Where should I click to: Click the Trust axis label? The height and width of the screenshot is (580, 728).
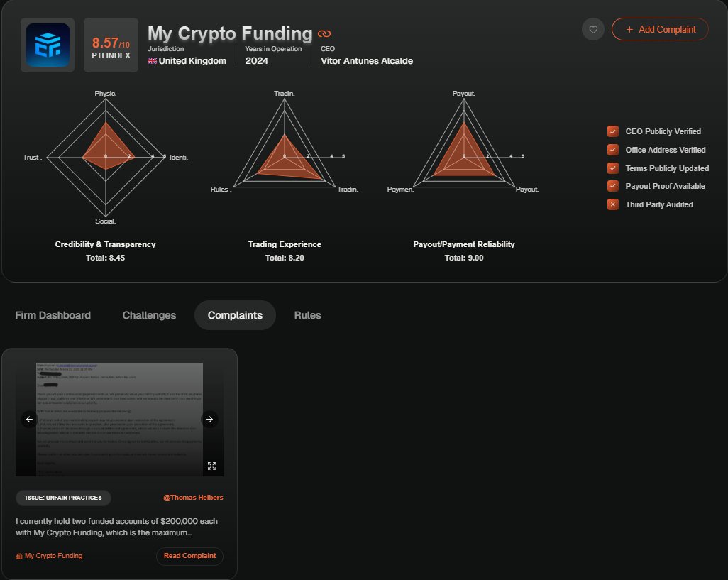pyautogui.click(x=32, y=158)
